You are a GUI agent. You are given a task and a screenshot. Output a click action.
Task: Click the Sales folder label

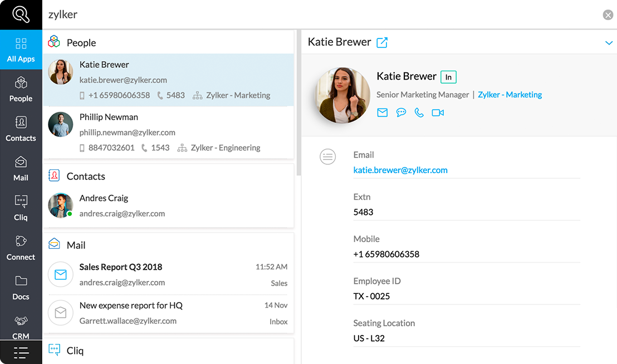pos(279,283)
